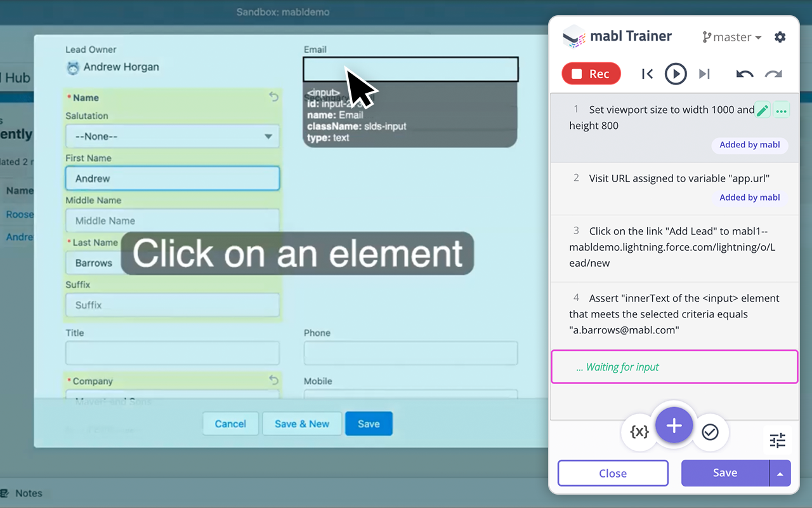Image resolution: width=812 pixels, height=508 pixels.
Task: Undo the last trainer action
Action: point(745,74)
